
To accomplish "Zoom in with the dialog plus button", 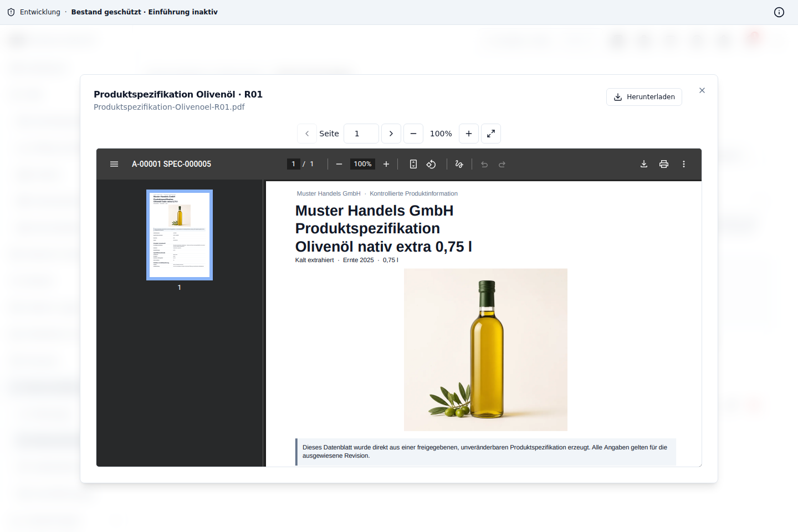I will (469, 134).
